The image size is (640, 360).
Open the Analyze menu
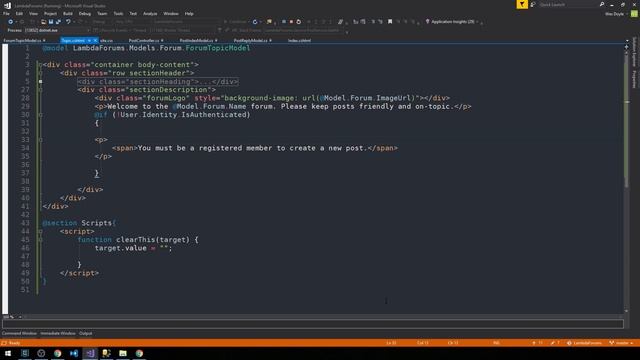(150, 13)
